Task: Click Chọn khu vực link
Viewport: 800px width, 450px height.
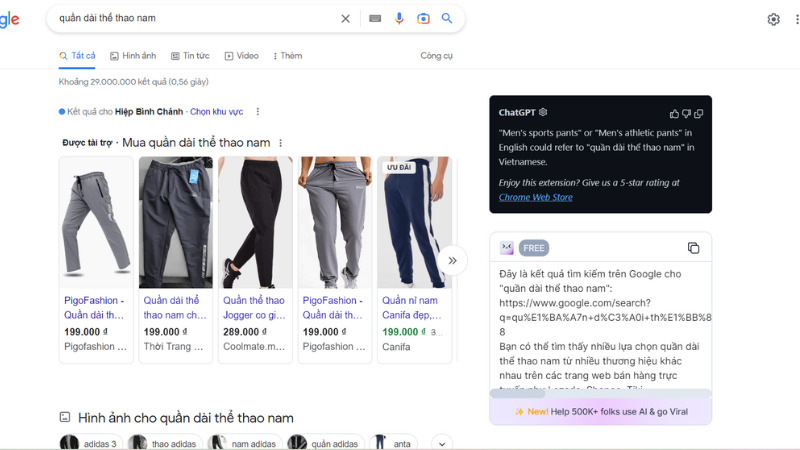Action: click(216, 112)
